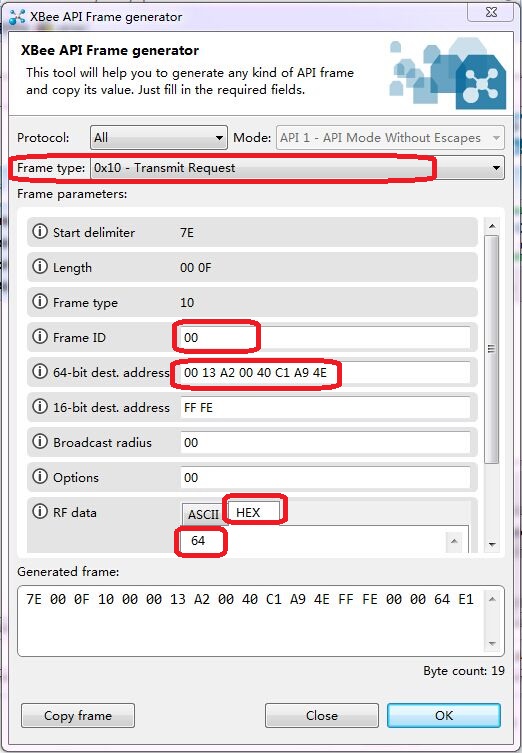Viewport: 522px width, 753px height.
Task: Click the Frame type value 10
Action: coord(187,303)
